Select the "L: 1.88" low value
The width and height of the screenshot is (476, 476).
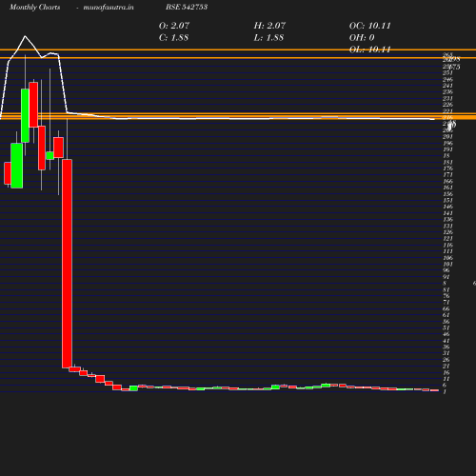click(x=268, y=37)
